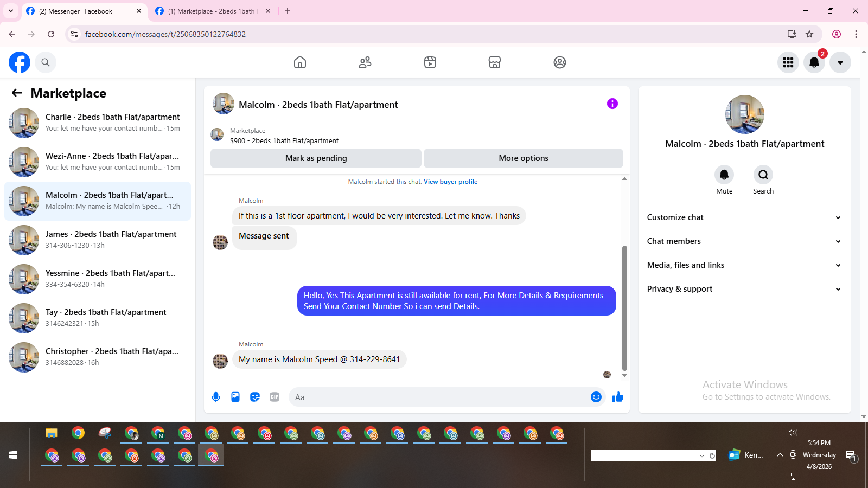
Task: Click the chat scroll-down arrow
Action: click(624, 375)
